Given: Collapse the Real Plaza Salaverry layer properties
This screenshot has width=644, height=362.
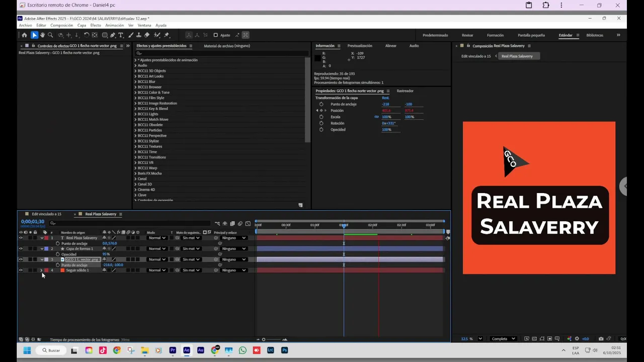Looking at the screenshot, I should 42,238.
